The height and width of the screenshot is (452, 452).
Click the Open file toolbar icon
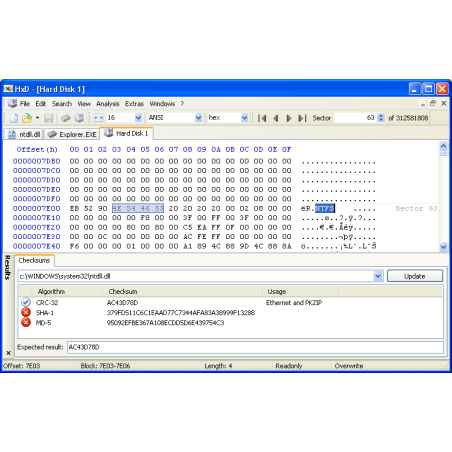[27, 118]
